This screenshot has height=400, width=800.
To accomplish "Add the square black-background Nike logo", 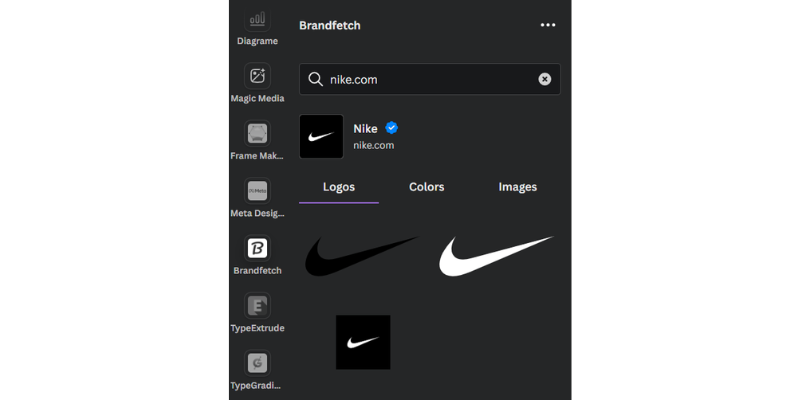I will point(363,342).
